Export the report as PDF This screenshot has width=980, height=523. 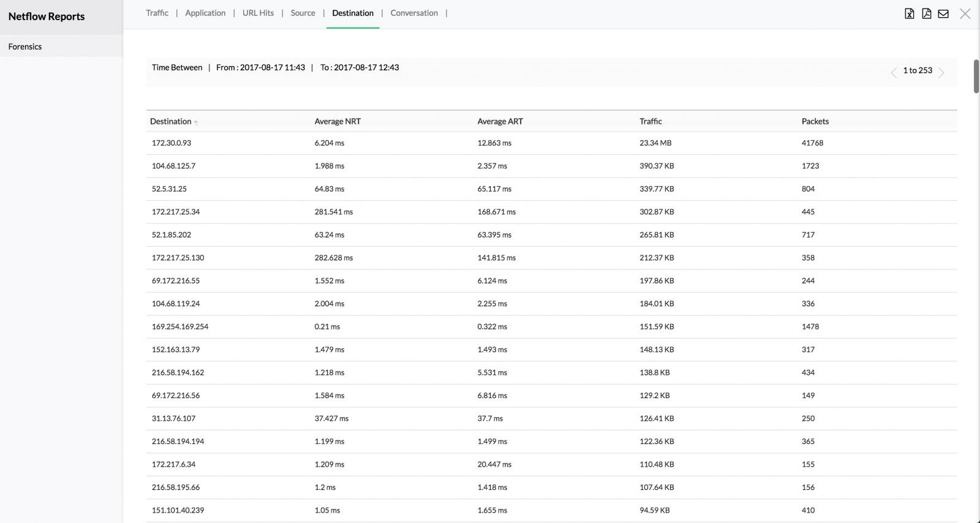pyautogui.click(x=927, y=13)
